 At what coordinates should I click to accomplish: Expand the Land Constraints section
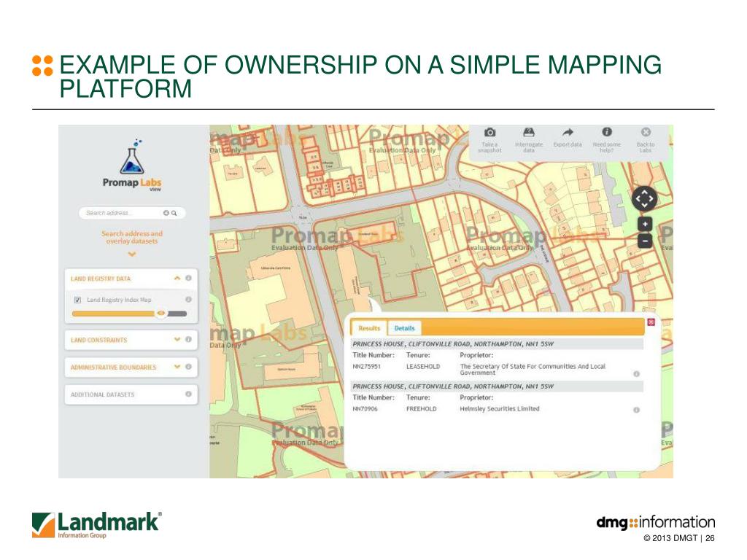pyautogui.click(x=177, y=340)
